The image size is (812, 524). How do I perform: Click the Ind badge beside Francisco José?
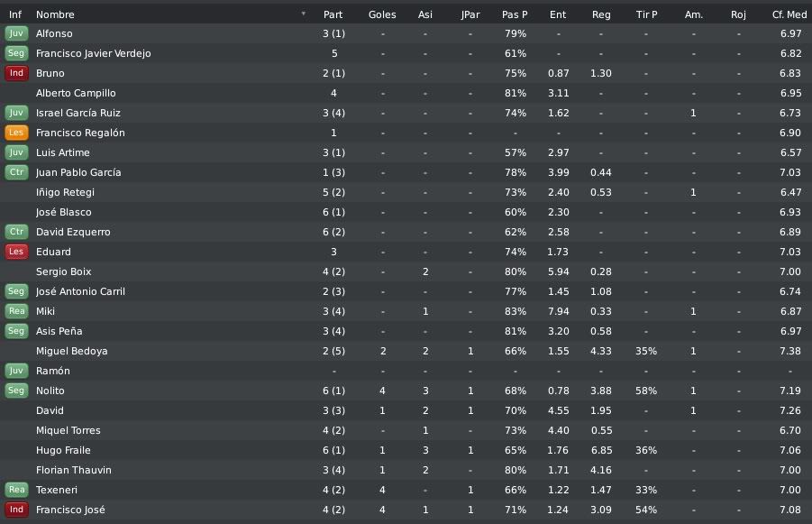pyautogui.click(x=16, y=510)
